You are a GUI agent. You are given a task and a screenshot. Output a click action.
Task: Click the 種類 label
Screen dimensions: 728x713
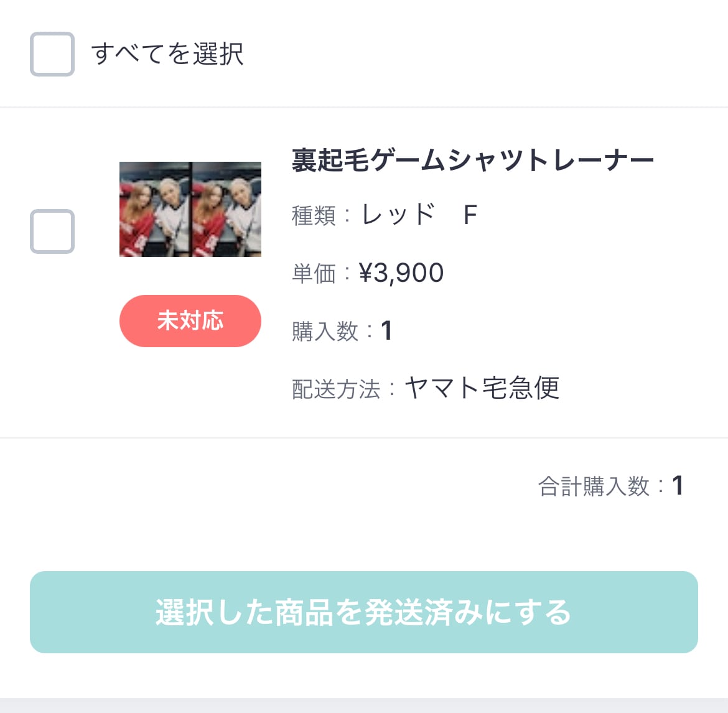tap(314, 216)
